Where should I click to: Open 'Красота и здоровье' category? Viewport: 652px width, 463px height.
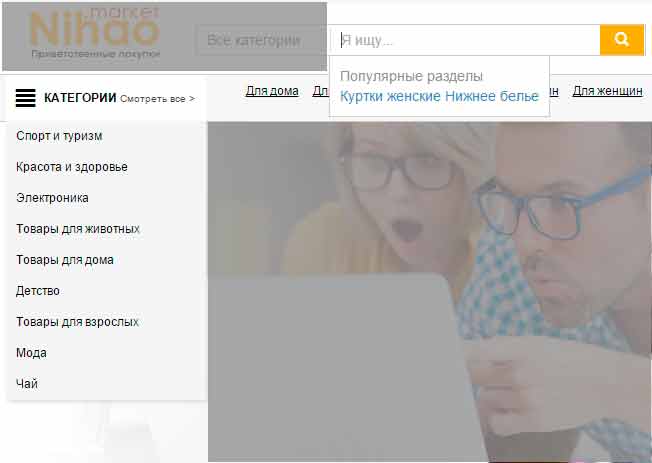pyautogui.click(x=72, y=167)
